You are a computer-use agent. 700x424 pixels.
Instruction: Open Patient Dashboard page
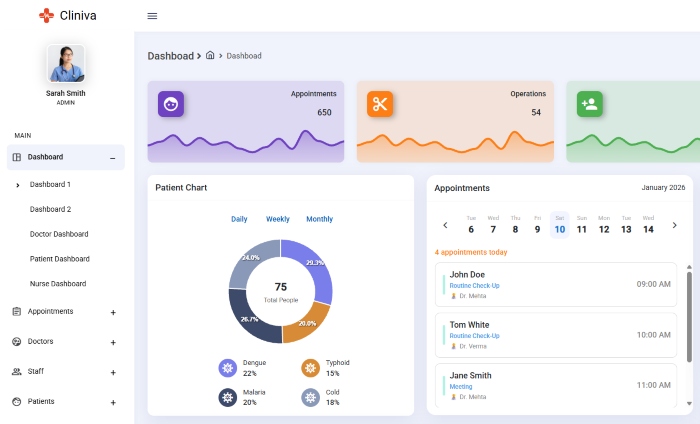pos(60,259)
